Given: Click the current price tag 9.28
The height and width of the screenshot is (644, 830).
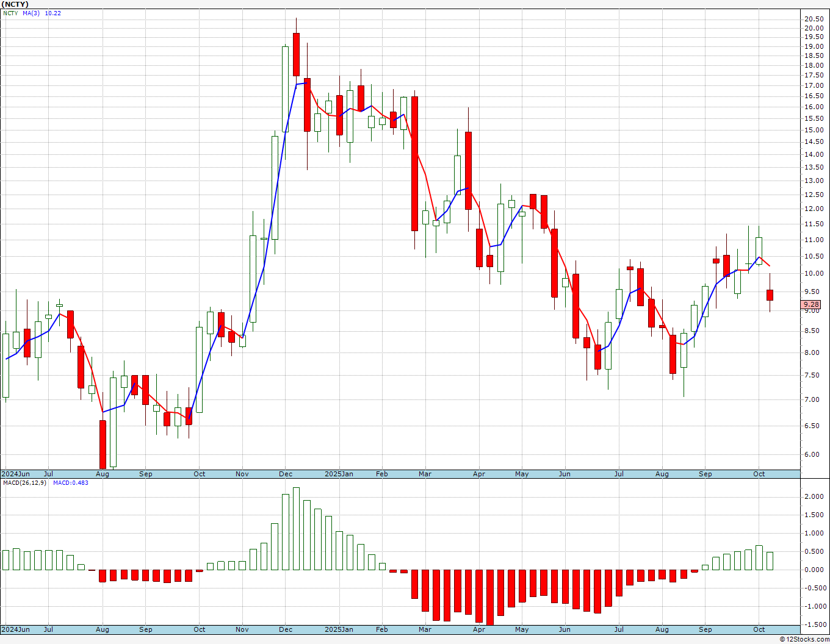Looking at the screenshot, I should pyautogui.click(x=811, y=304).
